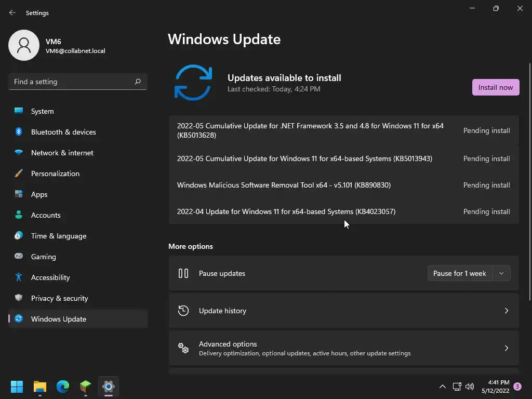Select Network & internet
532x399 pixels.
pyautogui.click(x=78, y=152)
